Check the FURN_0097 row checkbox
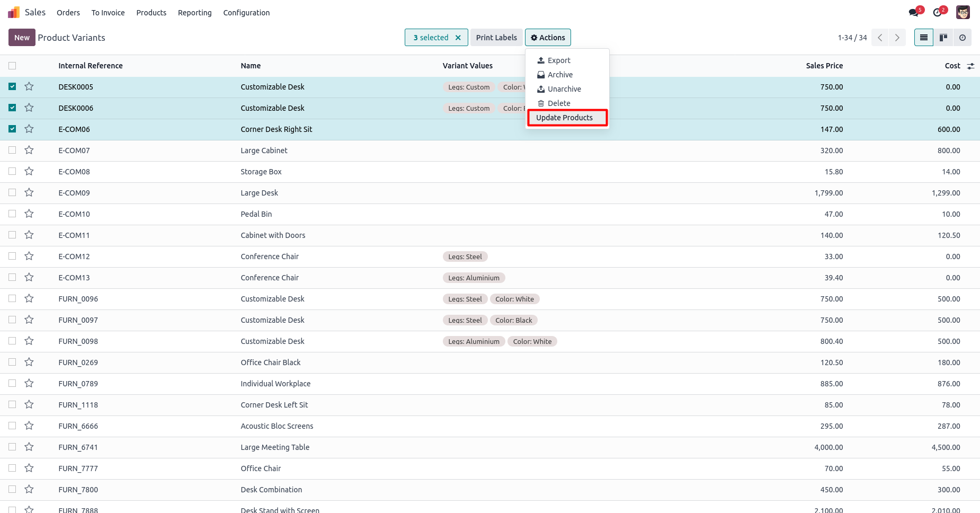Screen dimensions: 980x513 12,320
